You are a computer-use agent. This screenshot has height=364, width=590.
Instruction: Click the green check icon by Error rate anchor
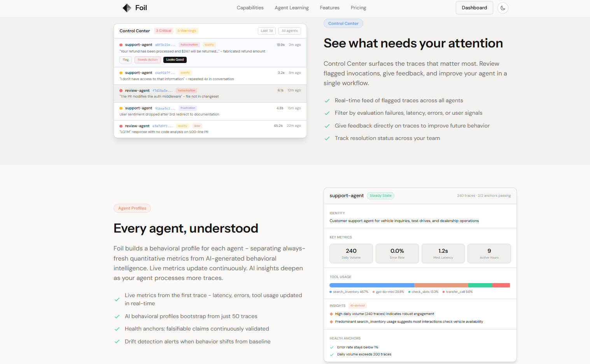pos(332,347)
